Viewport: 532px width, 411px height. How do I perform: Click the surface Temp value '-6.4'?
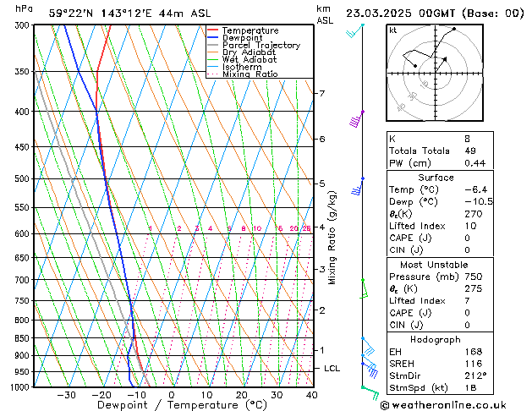pyautogui.click(x=475, y=189)
